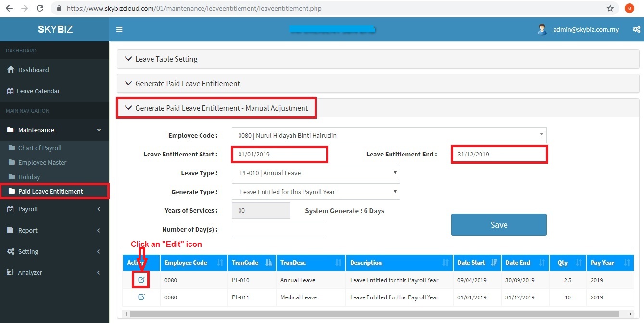Image resolution: width=644 pixels, height=323 pixels.
Task: Click the edit icon for Annual Leave row
Action: coord(141,280)
